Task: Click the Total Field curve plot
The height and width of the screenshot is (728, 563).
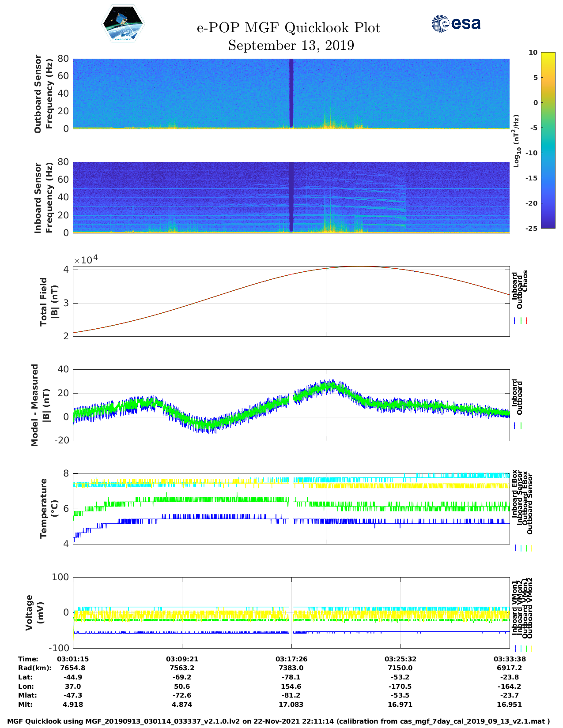Action: pos(291,301)
